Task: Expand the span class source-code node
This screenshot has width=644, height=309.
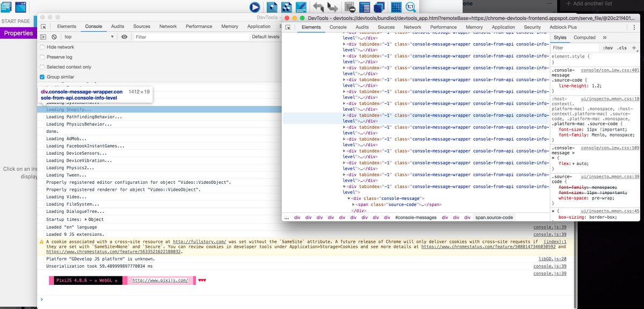Action: [x=353, y=205]
